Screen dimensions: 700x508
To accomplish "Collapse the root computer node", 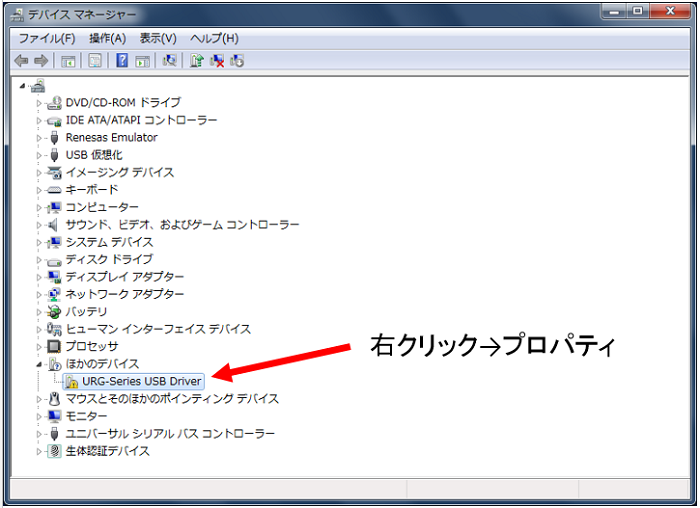I will pos(22,86).
